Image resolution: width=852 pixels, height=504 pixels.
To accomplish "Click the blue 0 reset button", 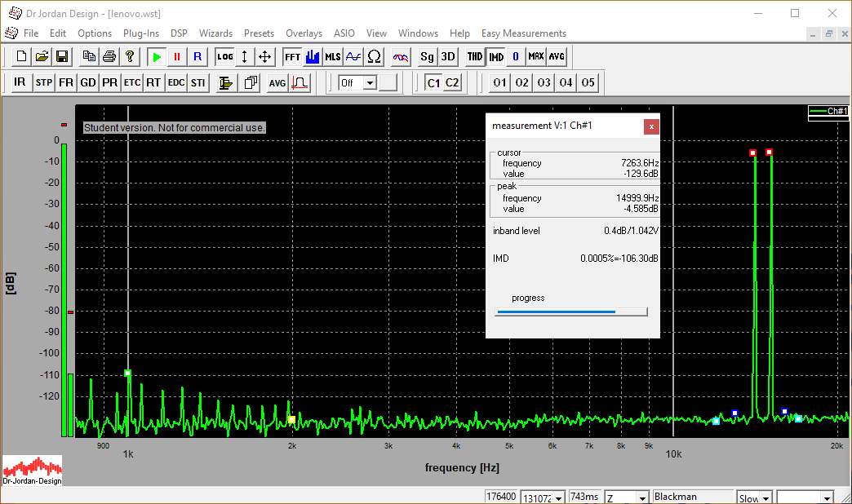I will tap(516, 56).
